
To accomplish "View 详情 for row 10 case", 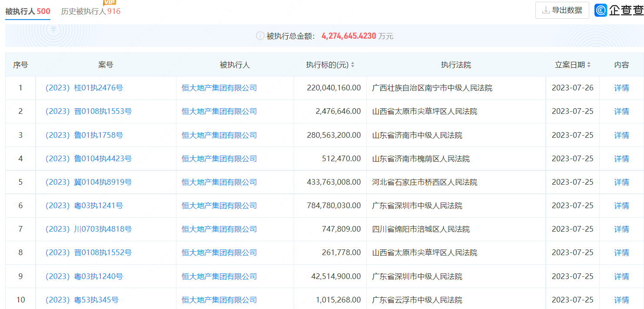I will (621, 300).
